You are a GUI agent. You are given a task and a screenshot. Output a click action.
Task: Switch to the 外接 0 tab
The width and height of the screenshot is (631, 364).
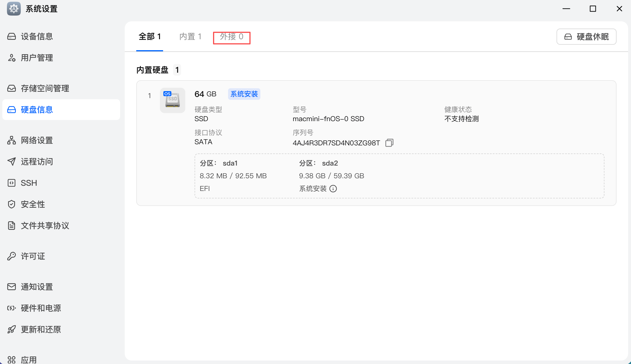(x=232, y=37)
